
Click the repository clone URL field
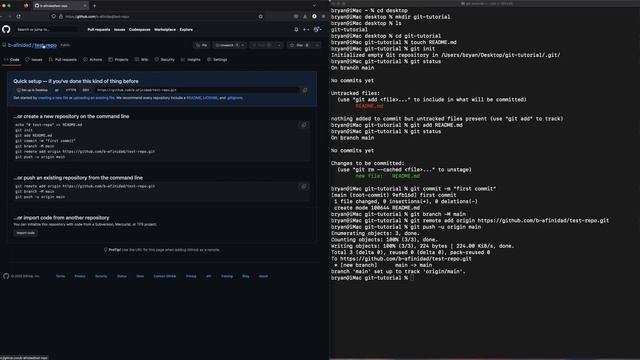[197, 90]
